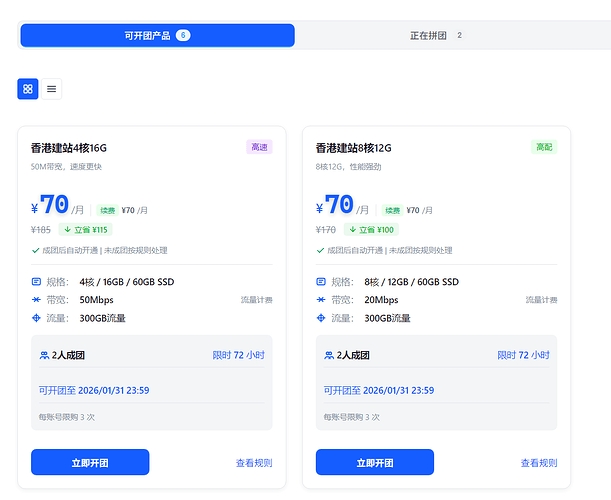Click 50M带宽，速度更快 subtitle
The height and width of the screenshot is (500, 611).
[66, 167]
